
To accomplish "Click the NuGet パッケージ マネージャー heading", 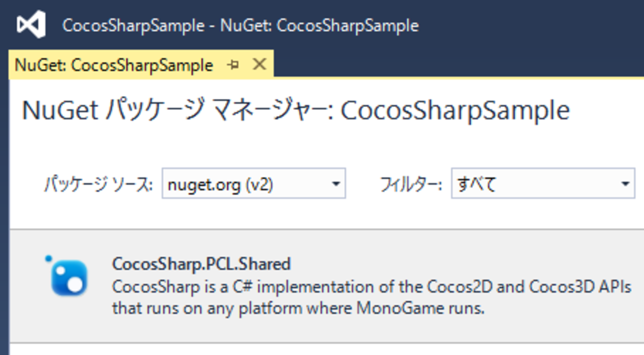I will click(295, 111).
